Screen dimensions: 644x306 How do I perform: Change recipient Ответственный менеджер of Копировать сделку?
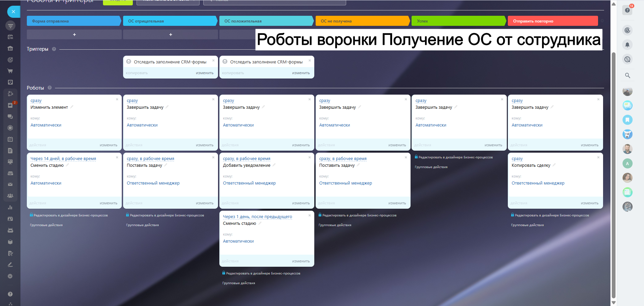pyautogui.click(x=538, y=183)
